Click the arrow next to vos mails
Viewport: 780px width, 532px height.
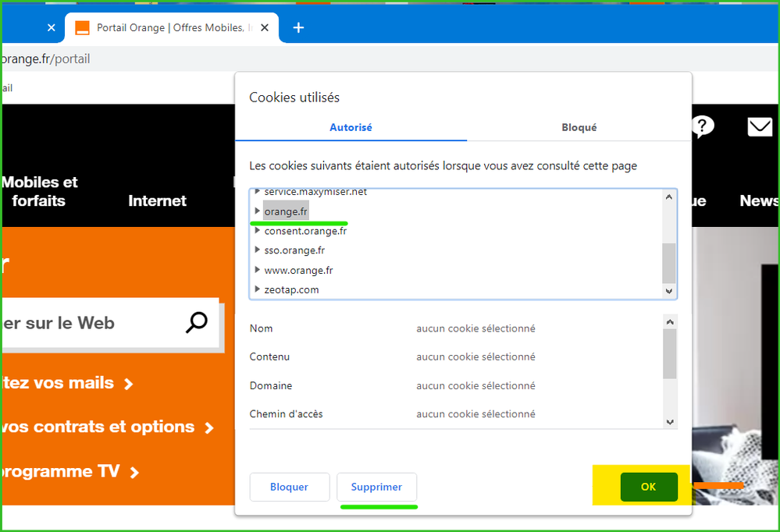pyautogui.click(x=129, y=384)
